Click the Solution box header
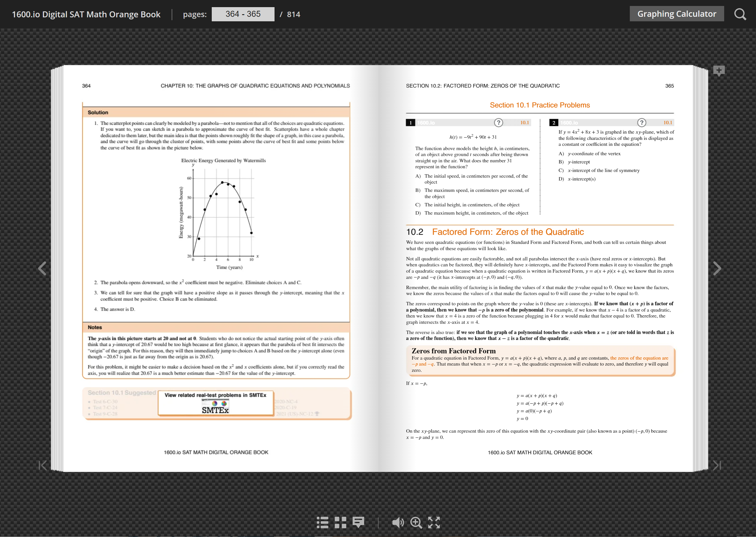 216,112
